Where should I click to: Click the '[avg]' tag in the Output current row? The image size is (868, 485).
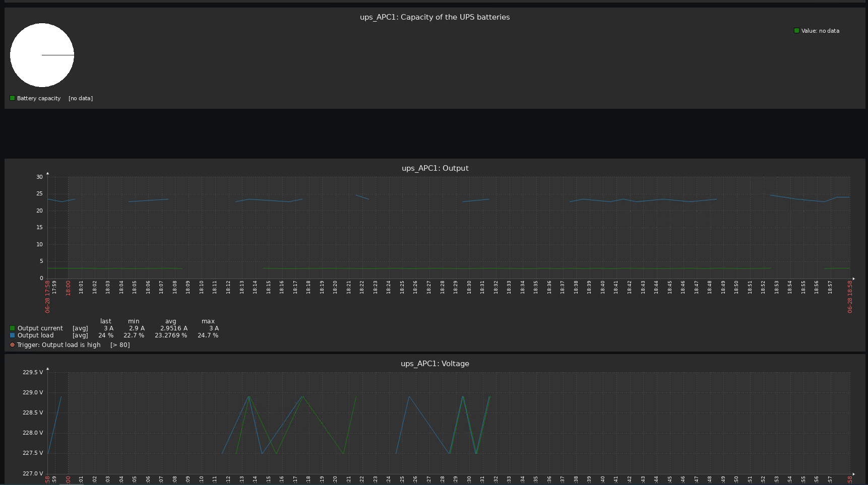pos(80,328)
